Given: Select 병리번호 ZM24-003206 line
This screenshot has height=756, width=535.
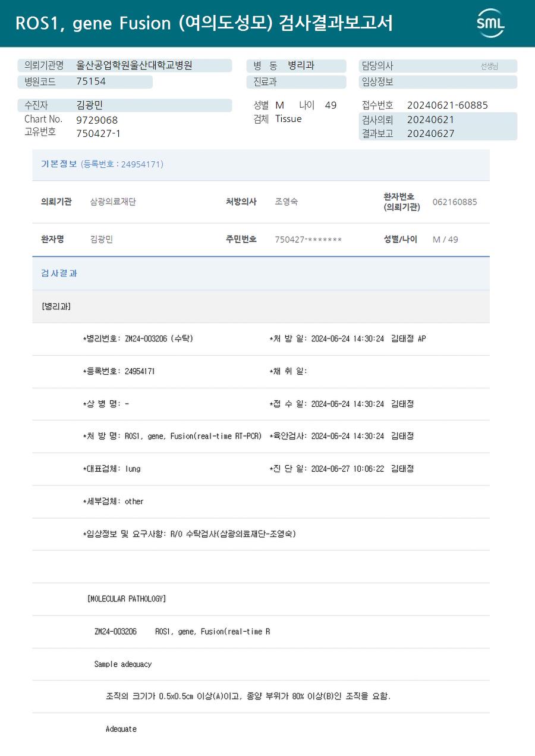Looking at the screenshot, I should click(138, 338).
